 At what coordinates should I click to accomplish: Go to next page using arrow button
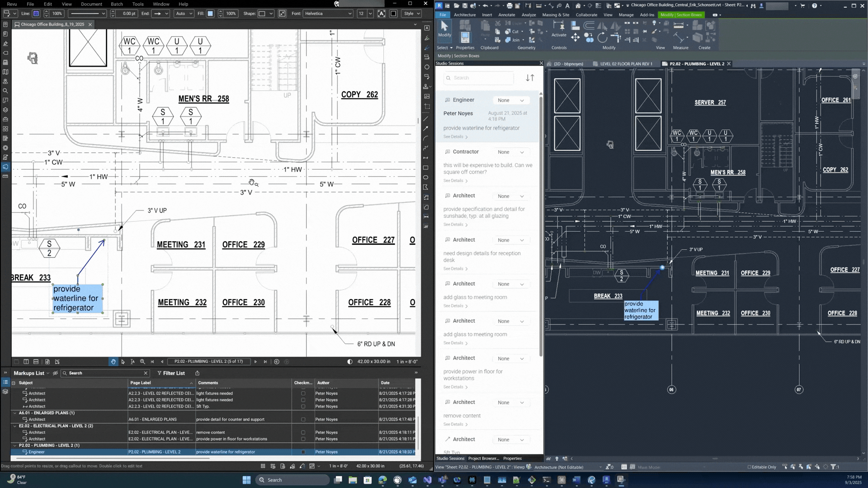point(255,362)
